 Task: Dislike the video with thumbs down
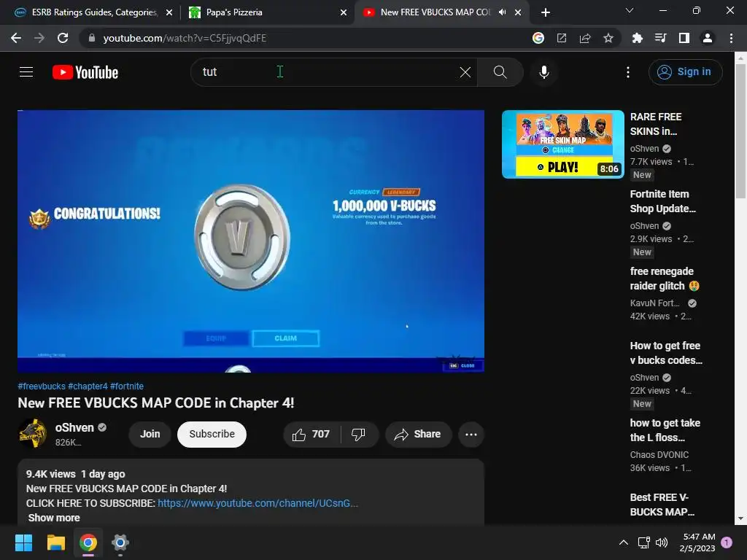358,435
